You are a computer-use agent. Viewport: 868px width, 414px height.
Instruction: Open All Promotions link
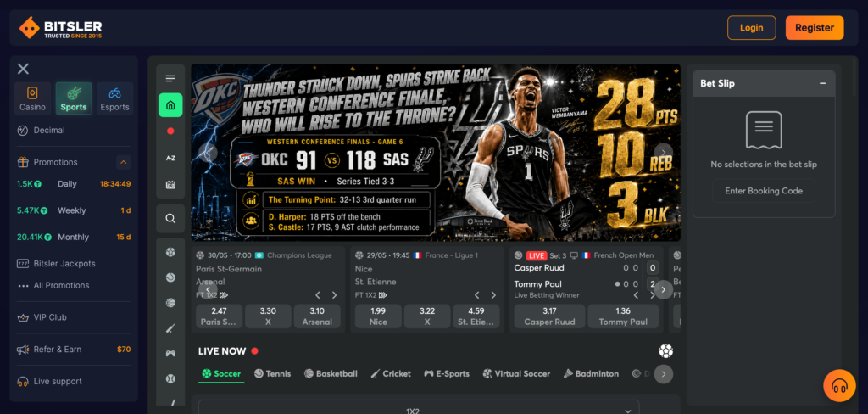click(53, 285)
